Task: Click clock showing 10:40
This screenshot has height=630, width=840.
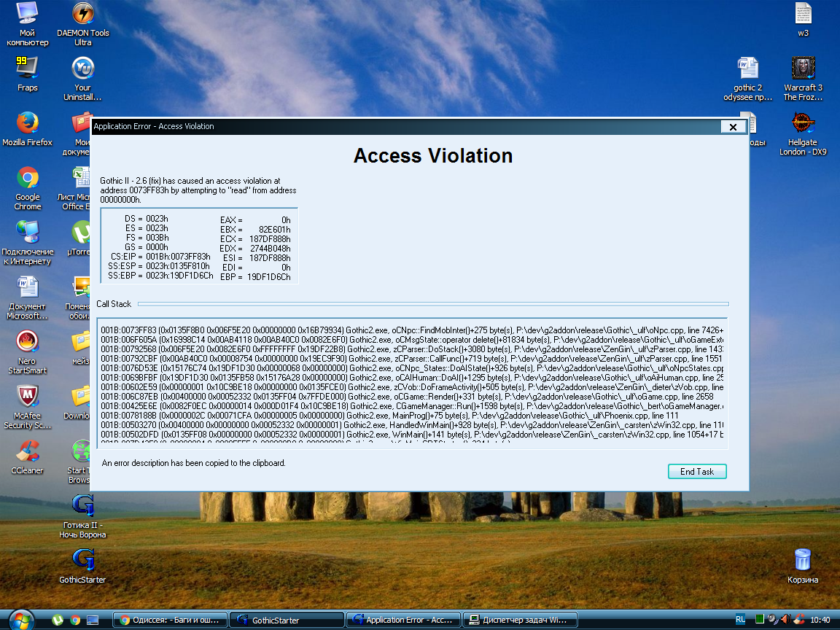Action: (820, 620)
